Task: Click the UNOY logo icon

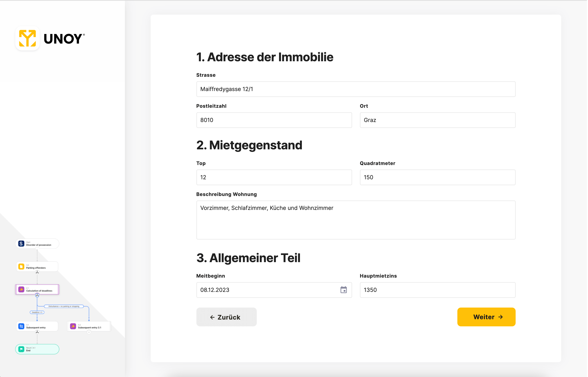Action: (27, 38)
